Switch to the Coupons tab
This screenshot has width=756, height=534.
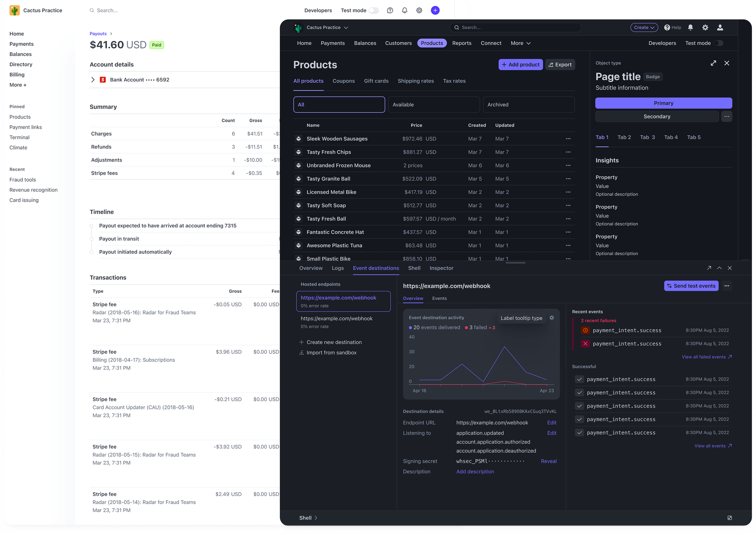[x=343, y=81]
